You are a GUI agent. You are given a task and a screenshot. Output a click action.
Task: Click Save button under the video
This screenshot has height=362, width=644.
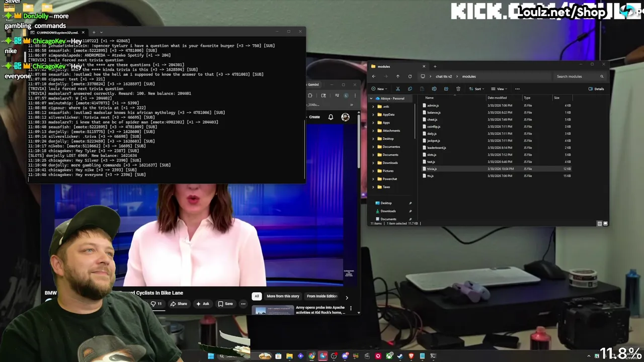point(225,304)
